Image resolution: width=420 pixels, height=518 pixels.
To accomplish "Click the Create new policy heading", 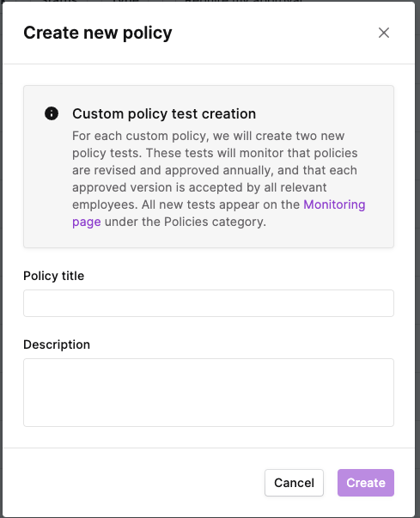I will (x=98, y=33).
